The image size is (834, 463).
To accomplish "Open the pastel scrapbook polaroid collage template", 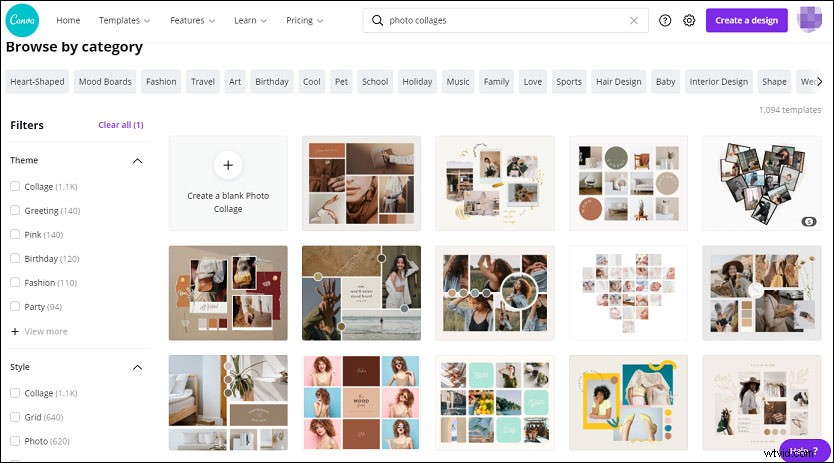I will (495, 183).
